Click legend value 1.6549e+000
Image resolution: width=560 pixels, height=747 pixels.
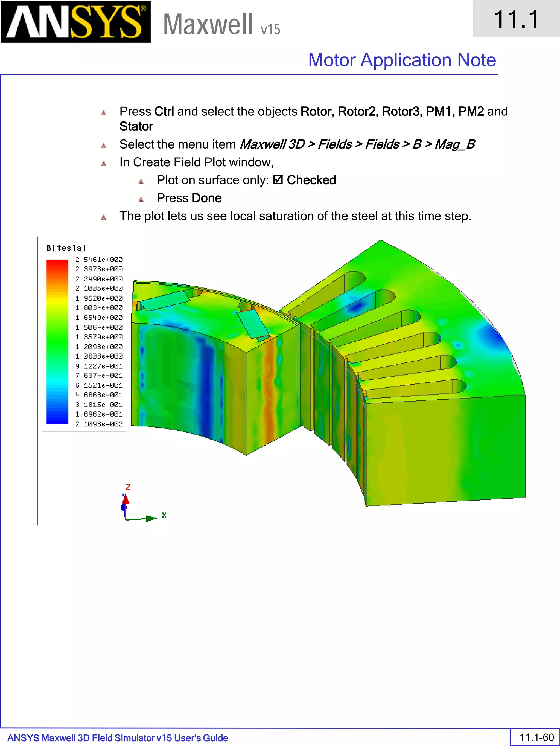[99, 318]
